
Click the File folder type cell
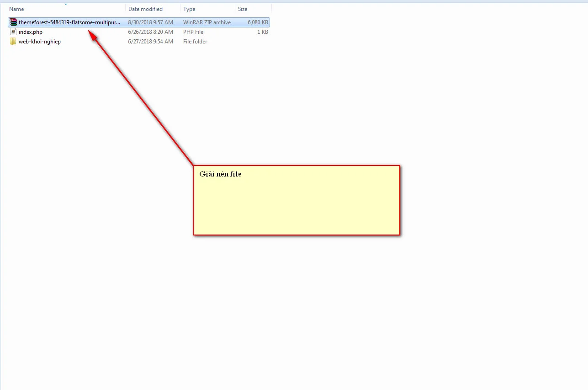tap(195, 42)
